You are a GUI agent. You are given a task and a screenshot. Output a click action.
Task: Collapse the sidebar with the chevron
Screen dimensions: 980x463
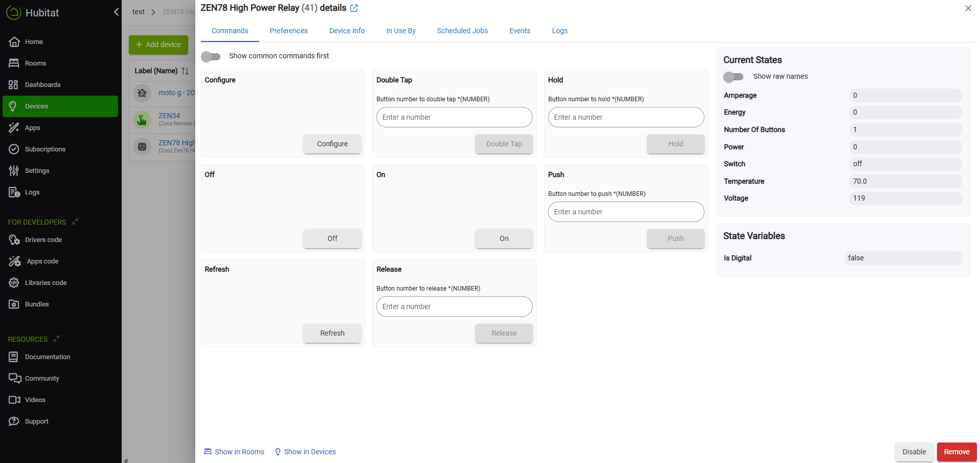point(116,12)
